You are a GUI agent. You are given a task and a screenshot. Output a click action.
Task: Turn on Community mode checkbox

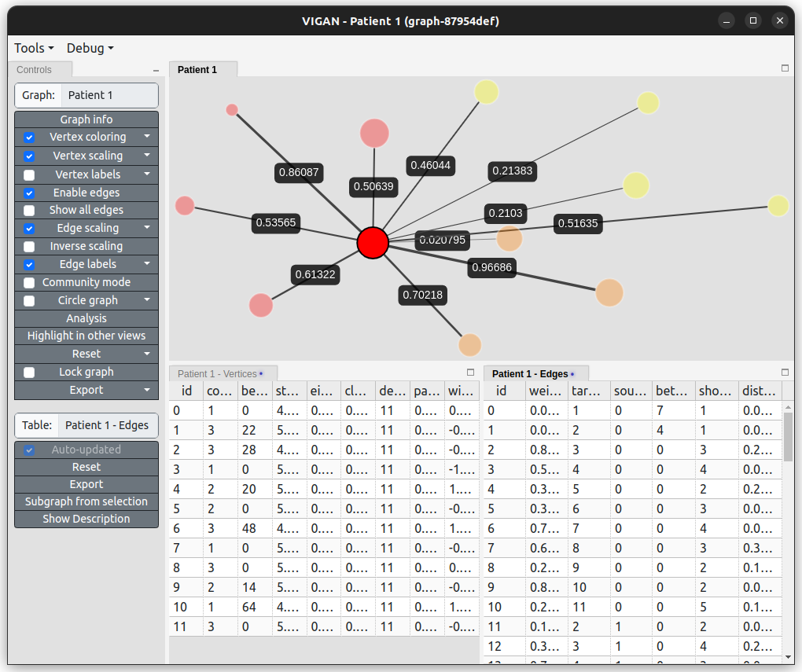[x=29, y=283]
